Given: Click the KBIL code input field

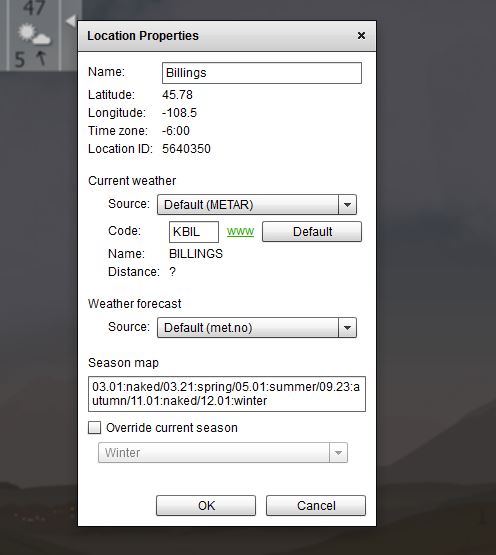Looking at the screenshot, I should tap(194, 232).
